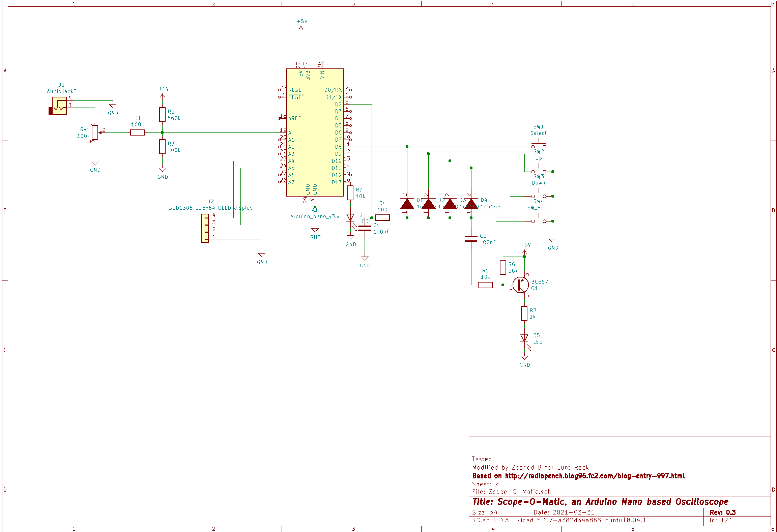
Task: Select the RV1 100k potentiometer symbol
Action: coord(95,132)
